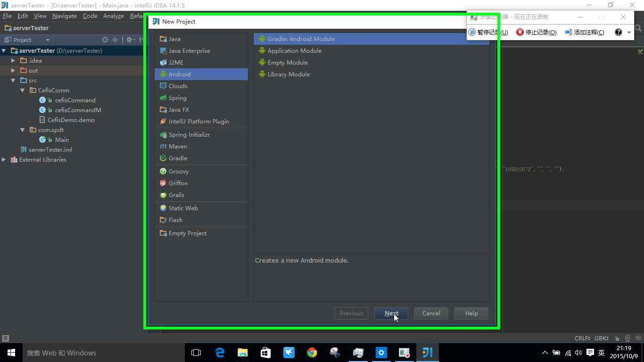
Task: Click the Windows search box
Action: 104,353
